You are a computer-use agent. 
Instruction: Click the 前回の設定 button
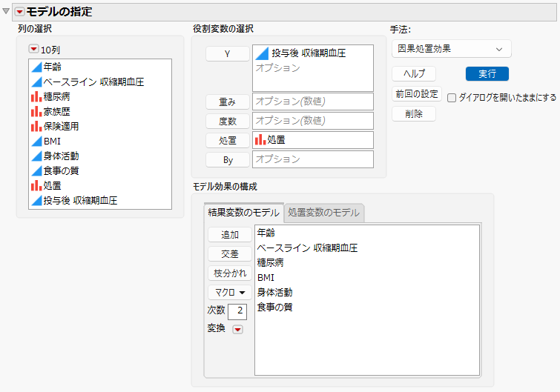(x=417, y=94)
